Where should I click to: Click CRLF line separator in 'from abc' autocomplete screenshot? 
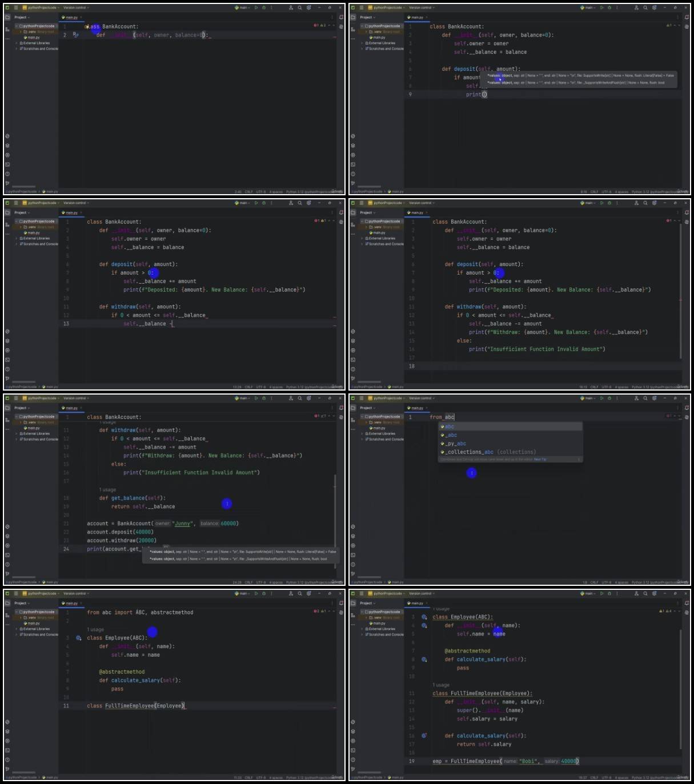pyautogui.click(x=594, y=582)
